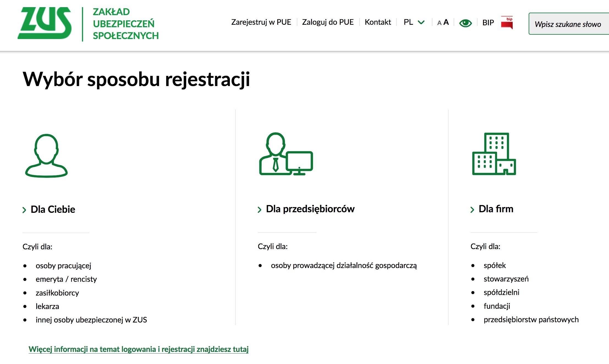Click the text 'emeryta / rencisty'
The width and height of the screenshot is (609, 364).
(66, 279)
